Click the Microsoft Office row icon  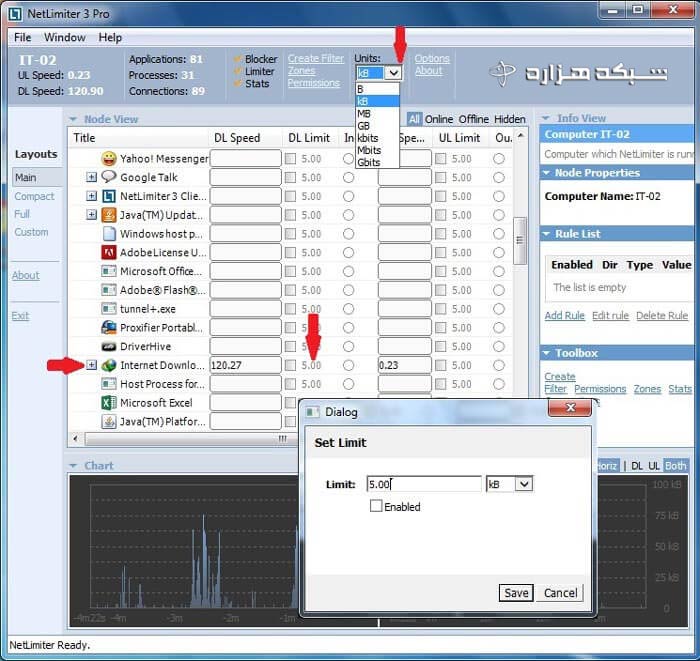point(108,271)
